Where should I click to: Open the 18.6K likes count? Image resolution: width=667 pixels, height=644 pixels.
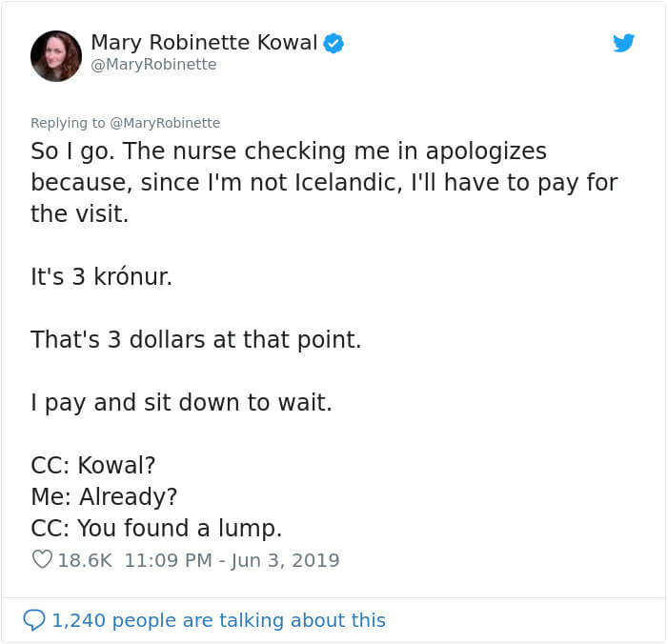click(x=85, y=560)
